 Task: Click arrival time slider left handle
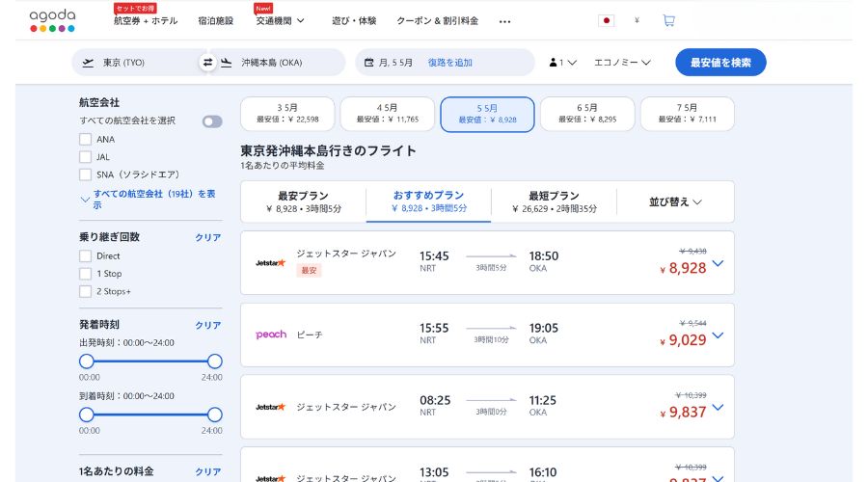tap(87, 415)
